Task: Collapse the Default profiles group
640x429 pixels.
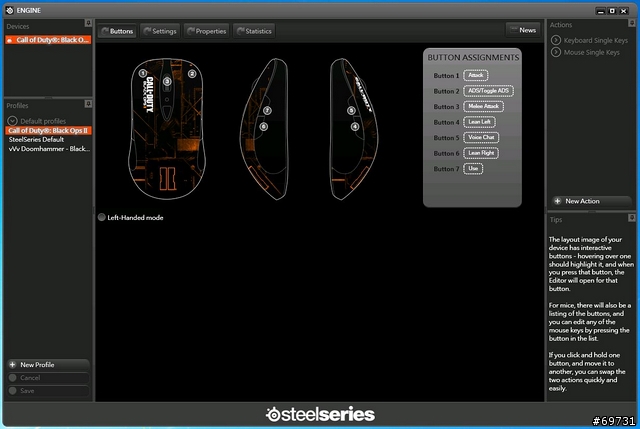Action: tap(12, 121)
